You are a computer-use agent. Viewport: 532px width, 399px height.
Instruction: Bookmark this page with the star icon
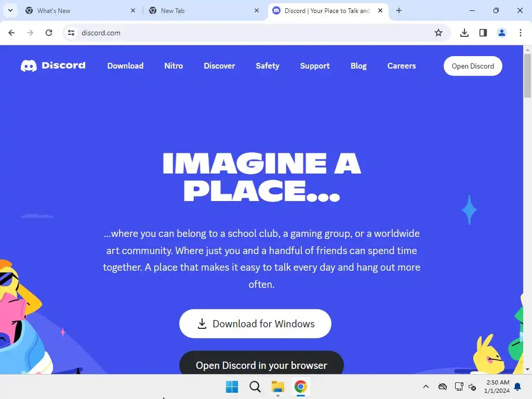(x=438, y=33)
